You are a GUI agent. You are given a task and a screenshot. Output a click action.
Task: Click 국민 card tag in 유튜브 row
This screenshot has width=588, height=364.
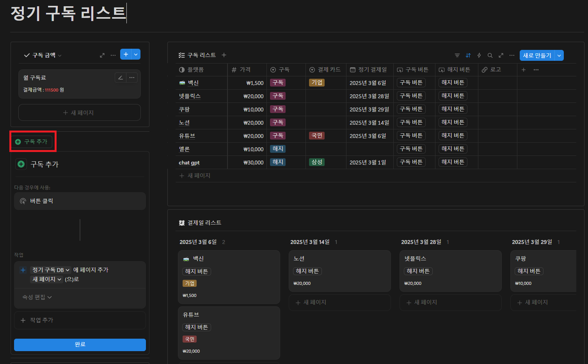pos(317,136)
